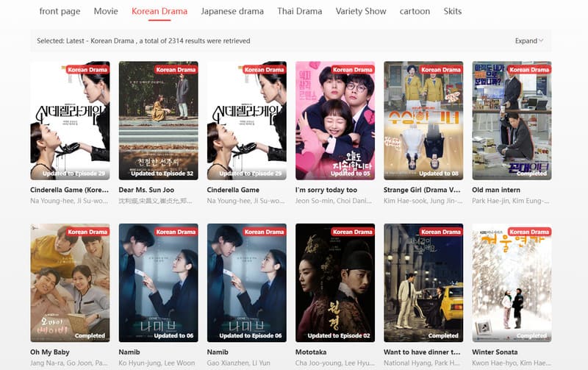588x370 pixels.
Task: Click the Oh My Baby title
Action: 50,352
